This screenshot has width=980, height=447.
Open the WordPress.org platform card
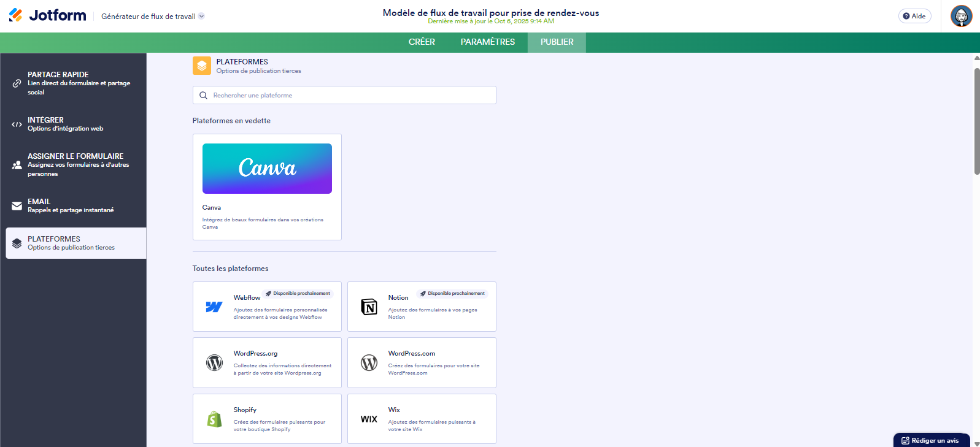(x=267, y=363)
